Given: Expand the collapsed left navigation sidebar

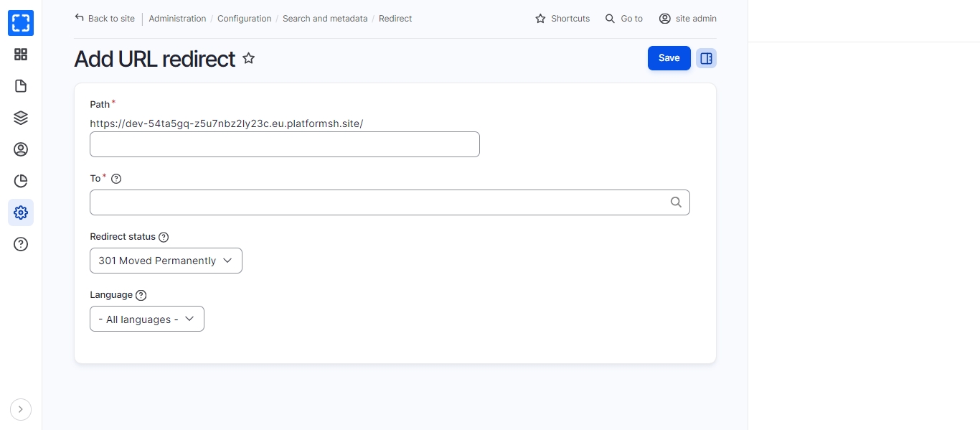Looking at the screenshot, I should point(21,409).
